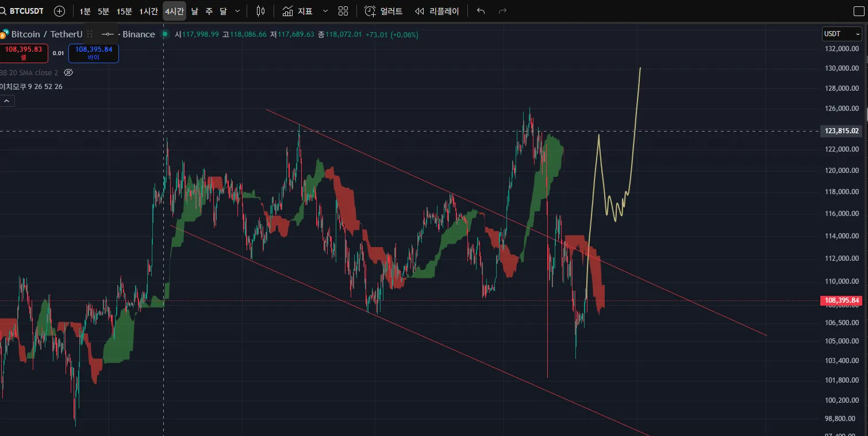Start bar replay with 리플레이

click(x=437, y=11)
